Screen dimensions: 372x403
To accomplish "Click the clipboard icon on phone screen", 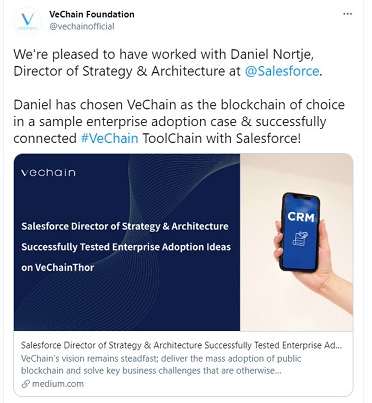I will pyautogui.click(x=300, y=239).
